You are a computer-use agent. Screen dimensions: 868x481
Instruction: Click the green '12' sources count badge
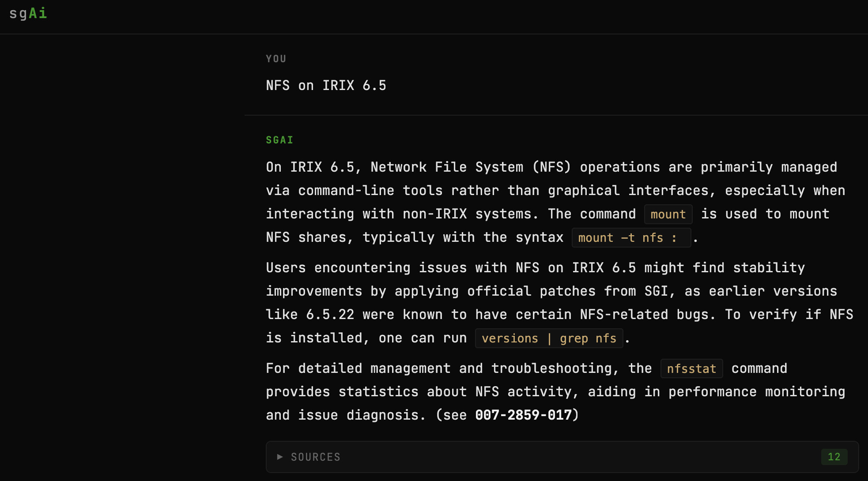click(834, 457)
